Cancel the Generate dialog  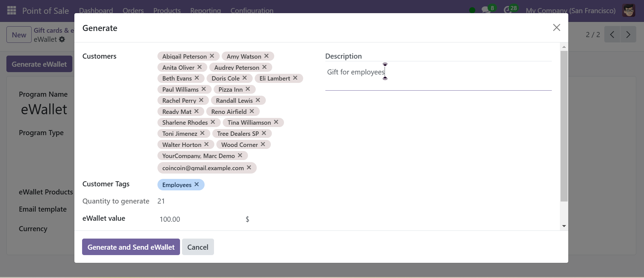(x=198, y=247)
